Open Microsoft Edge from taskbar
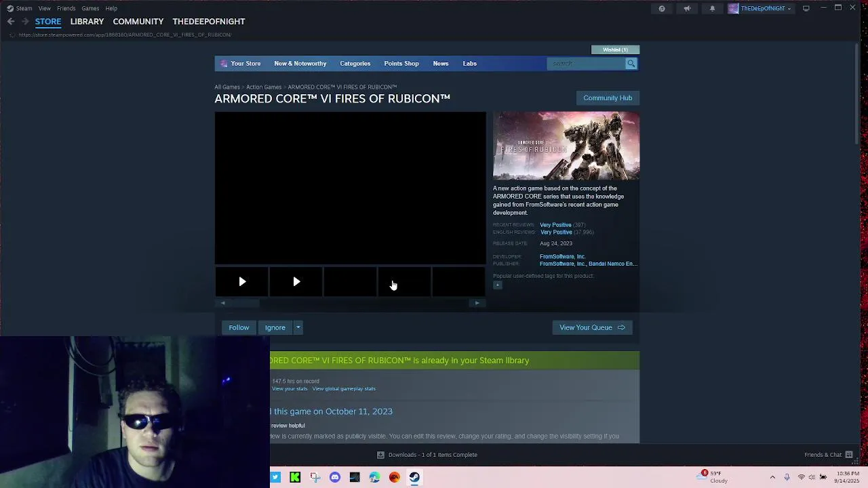 374,477
